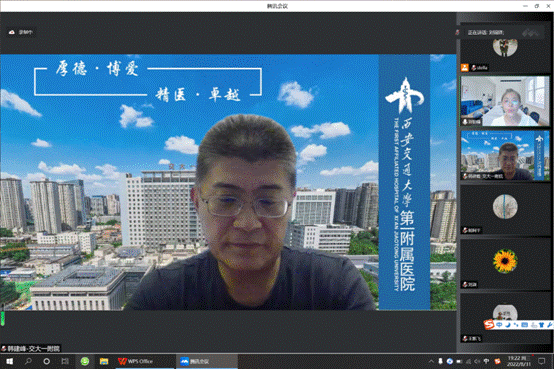The height and width of the screenshot is (369, 554).
Task: Open Sogou toolbar wrench settings icon
Action: click(550, 324)
